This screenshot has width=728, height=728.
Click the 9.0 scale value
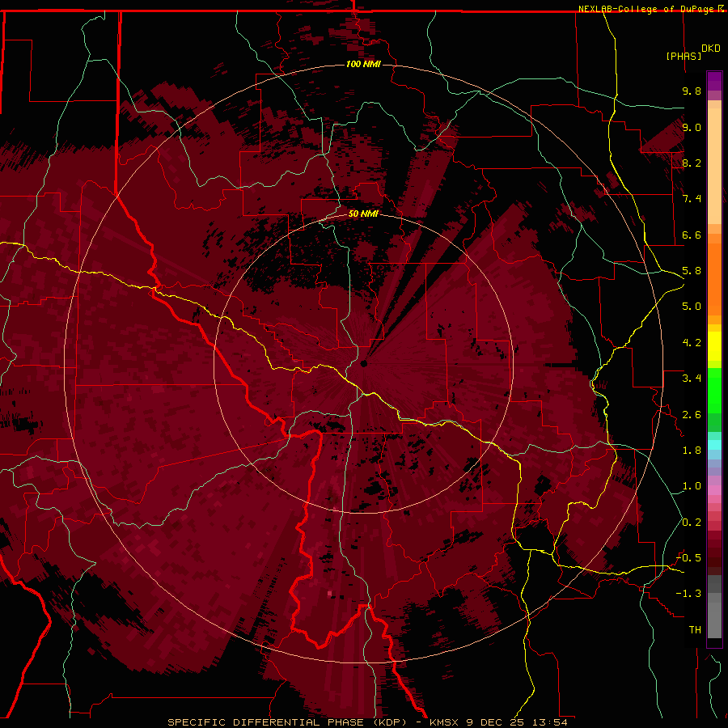692,127
